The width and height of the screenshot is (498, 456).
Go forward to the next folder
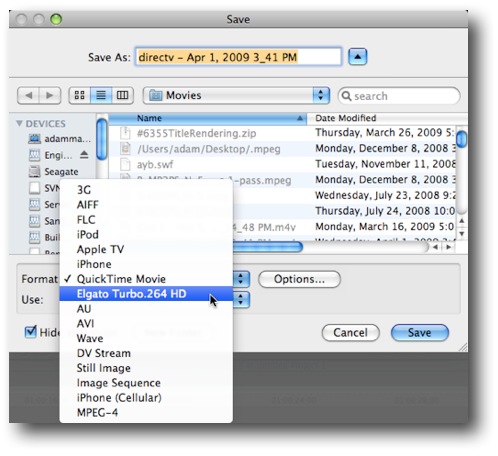pyautogui.click(x=50, y=96)
